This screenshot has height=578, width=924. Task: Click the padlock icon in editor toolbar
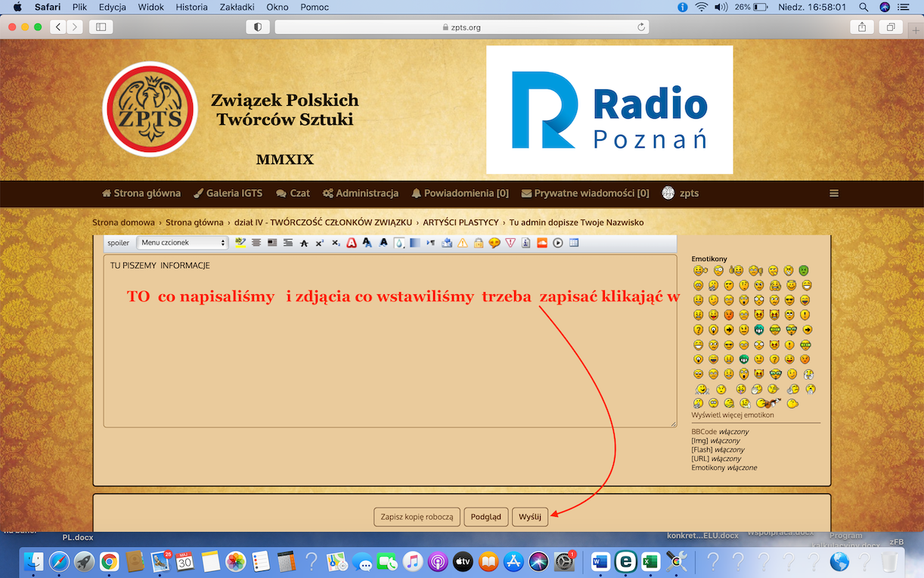pos(479,244)
